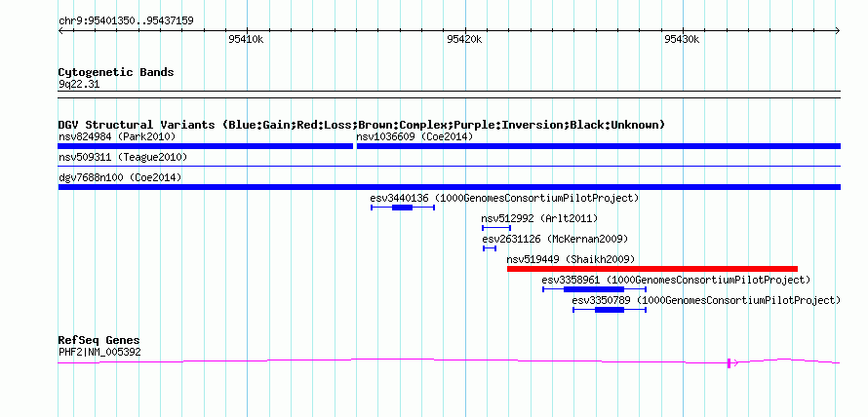
Task: Click the chr9:95401350..95437159 coordinate label
Action: 126,21
